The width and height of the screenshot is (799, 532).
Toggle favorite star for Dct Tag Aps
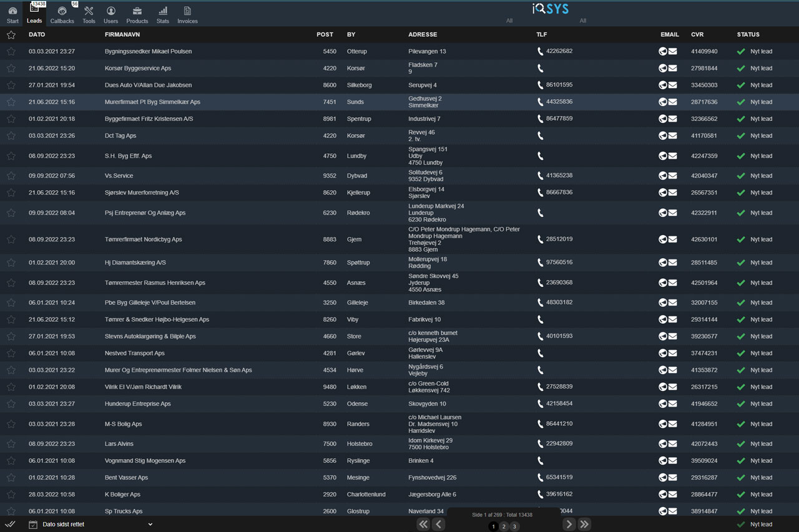click(x=11, y=135)
